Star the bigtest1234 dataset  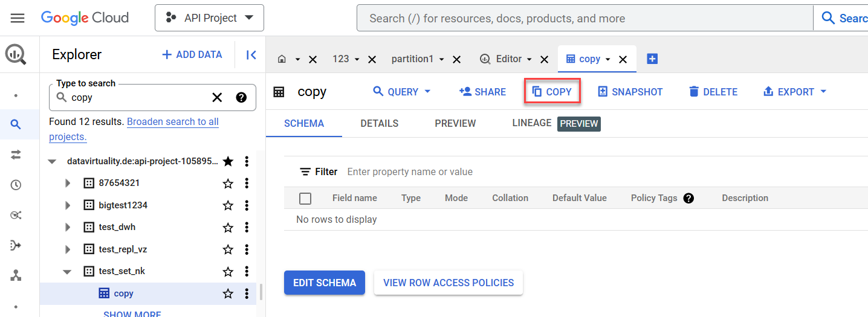[228, 205]
